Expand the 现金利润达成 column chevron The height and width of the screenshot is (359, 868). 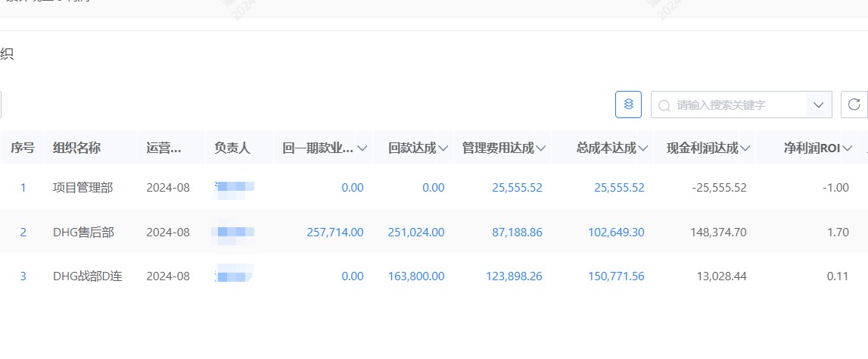point(745,148)
